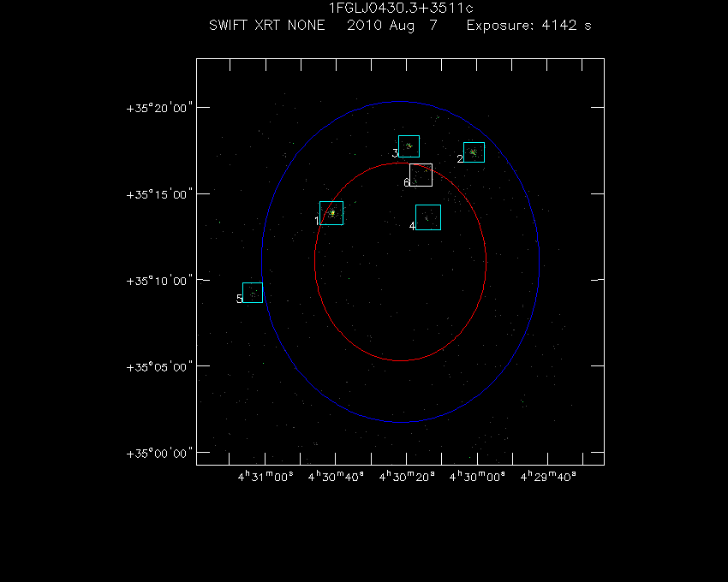Select the cyan box of source 1
728x582 pixels.
pyautogui.click(x=331, y=213)
